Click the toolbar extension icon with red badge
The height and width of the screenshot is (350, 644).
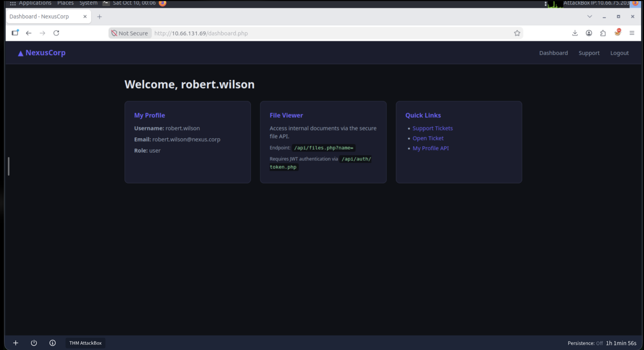[x=617, y=33]
